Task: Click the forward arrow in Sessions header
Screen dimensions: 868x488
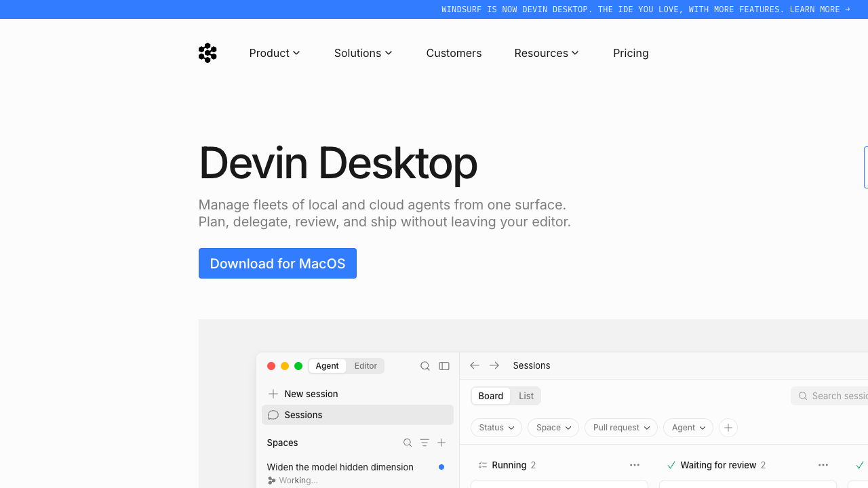Action: click(x=494, y=365)
